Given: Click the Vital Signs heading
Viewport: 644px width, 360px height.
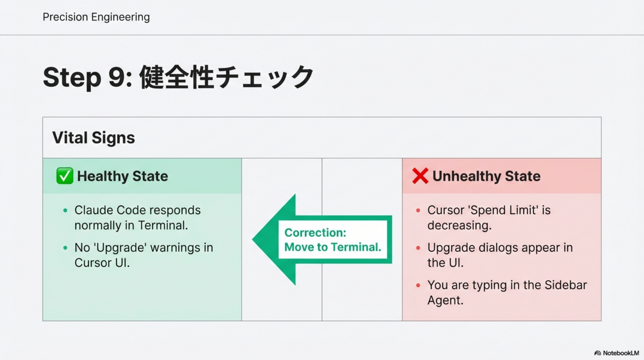Looking at the screenshot, I should 94,138.
